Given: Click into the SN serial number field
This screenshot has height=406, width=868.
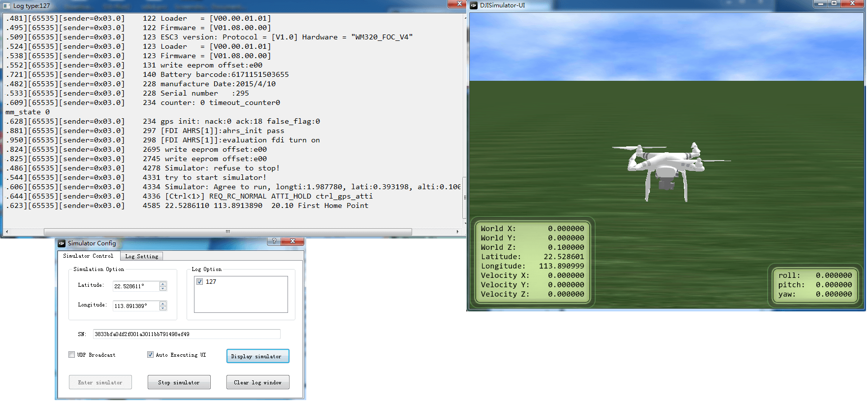Looking at the screenshot, I should [187, 334].
